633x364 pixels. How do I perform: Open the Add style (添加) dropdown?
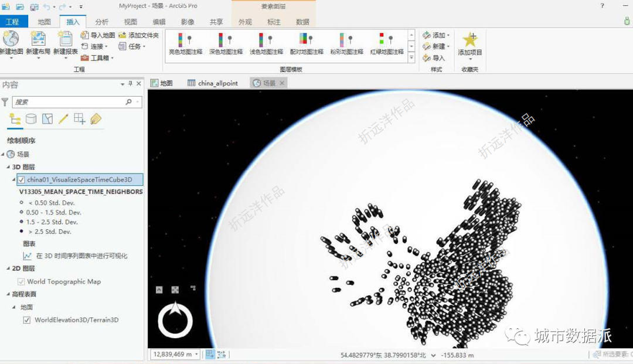tap(436, 35)
